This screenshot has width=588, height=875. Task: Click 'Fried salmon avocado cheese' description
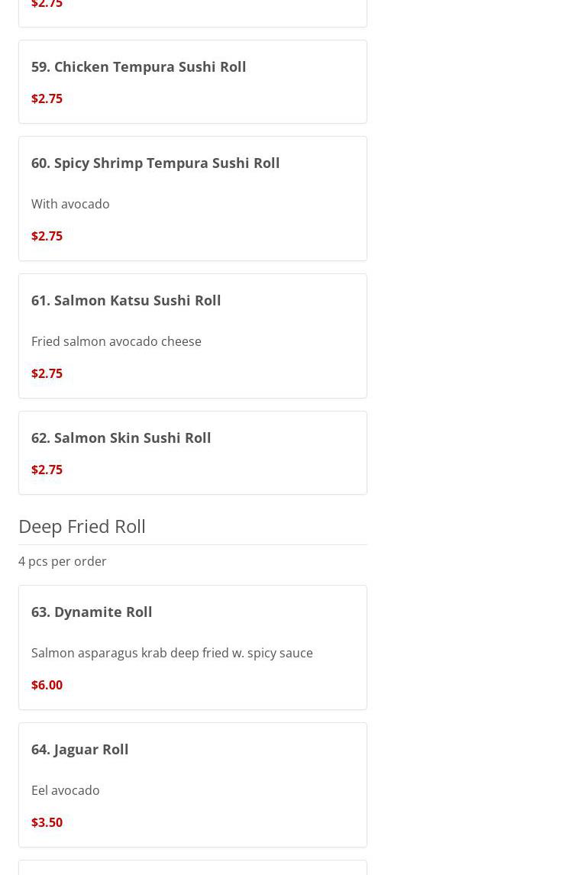pos(116,341)
